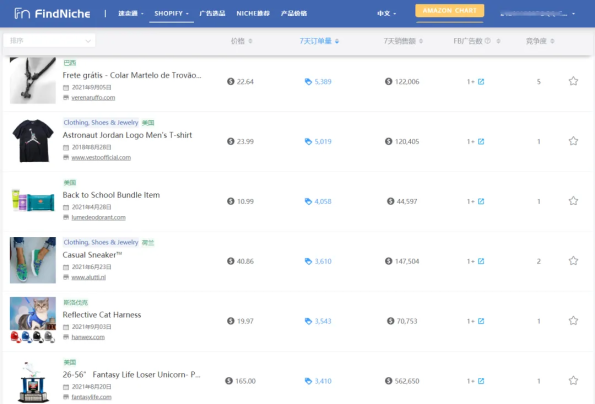Screen dimensions: 595x404
Task: Click external link icon for Unicorn product row
Action: (x=481, y=381)
